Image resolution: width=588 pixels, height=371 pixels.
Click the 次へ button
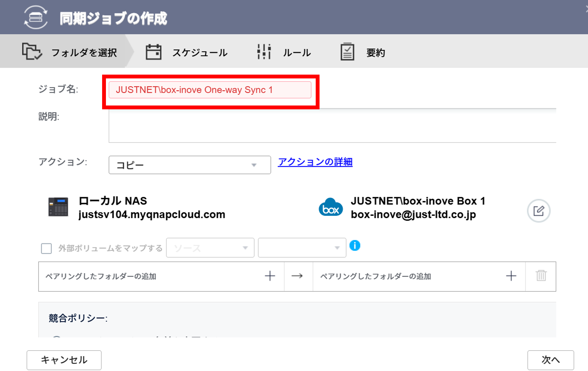(x=550, y=360)
